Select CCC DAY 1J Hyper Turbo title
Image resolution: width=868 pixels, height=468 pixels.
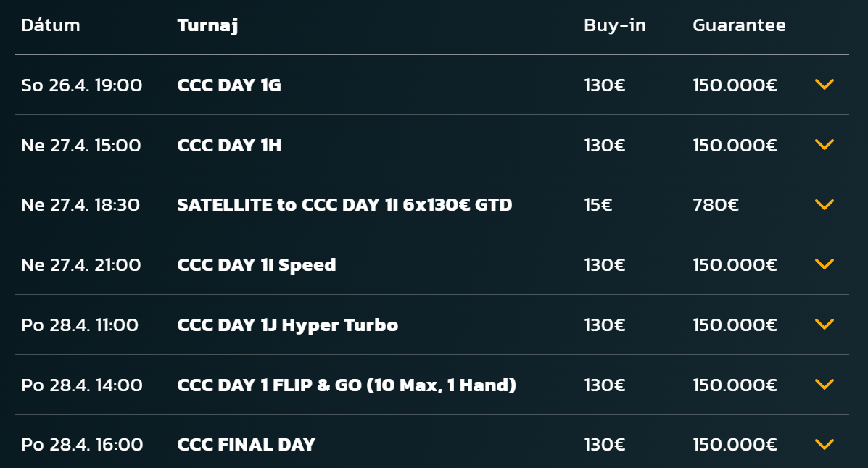tap(287, 325)
